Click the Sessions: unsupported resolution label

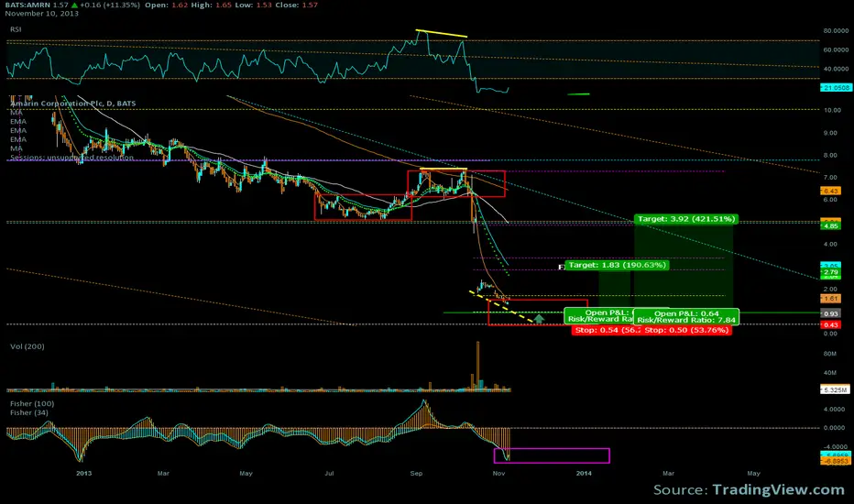click(x=71, y=158)
